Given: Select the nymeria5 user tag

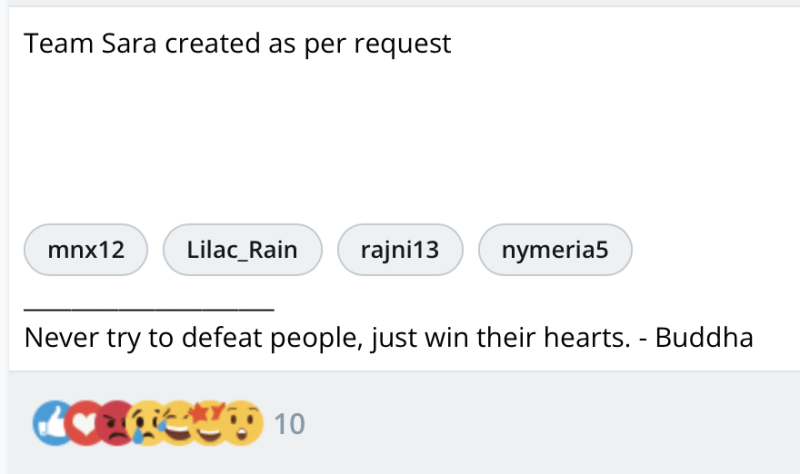Looking at the screenshot, I should coord(555,250).
